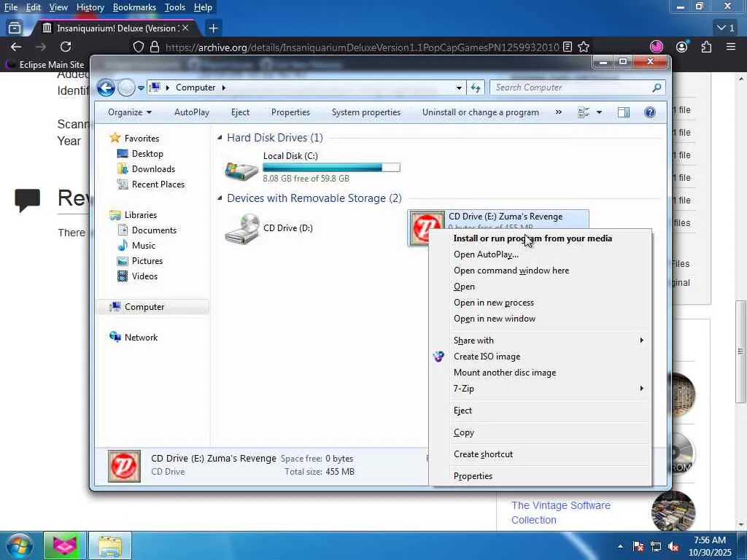The image size is (747, 560).
Task: Click the Windows Explorer taskbar icon
Action: (x=110, y=545)
